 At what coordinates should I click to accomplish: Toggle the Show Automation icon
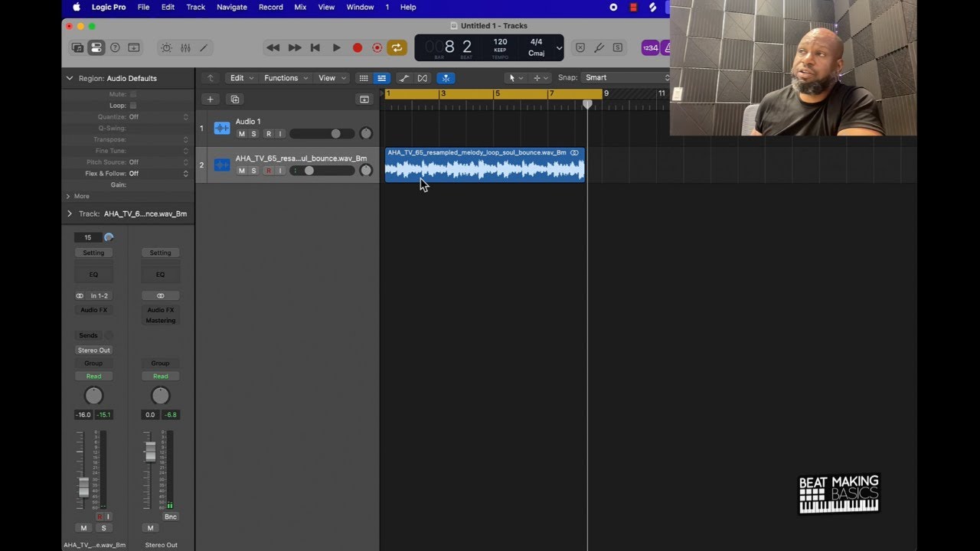pyautogui.click(x=404, y=78)
